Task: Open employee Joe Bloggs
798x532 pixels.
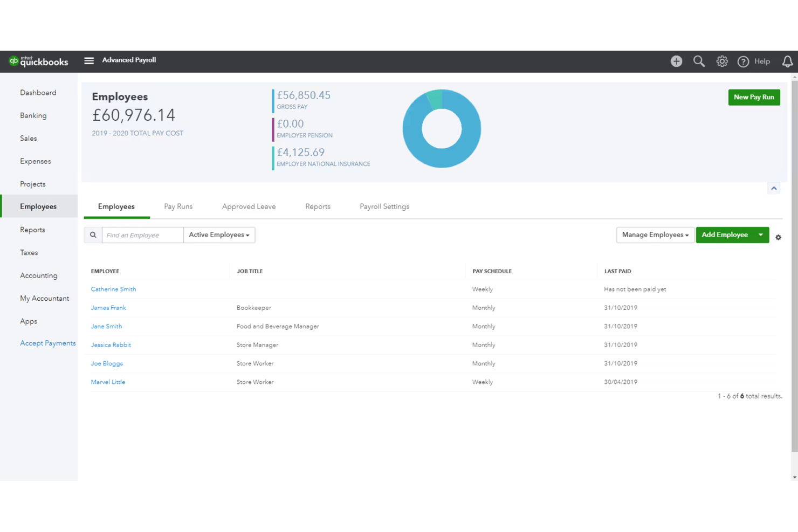Action: click(x=107, y=363)
